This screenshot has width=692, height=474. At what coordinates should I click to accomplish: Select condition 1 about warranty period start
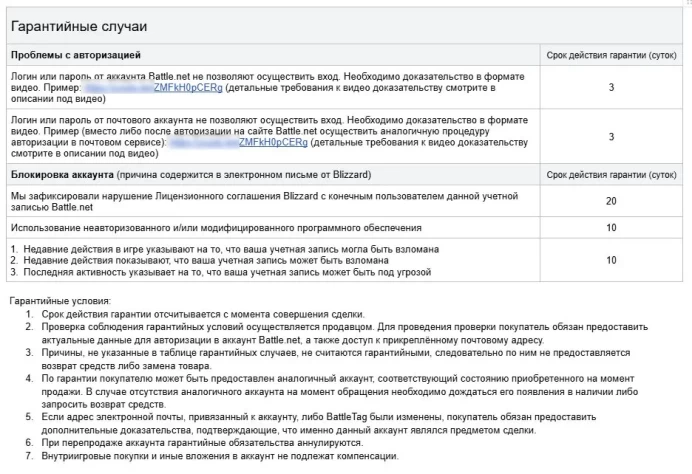[x=195, y=314]
